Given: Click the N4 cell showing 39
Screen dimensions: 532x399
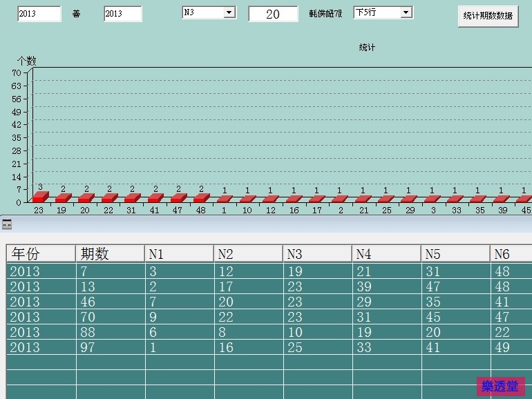Looking at the screenshot, I should click(386, 286).
